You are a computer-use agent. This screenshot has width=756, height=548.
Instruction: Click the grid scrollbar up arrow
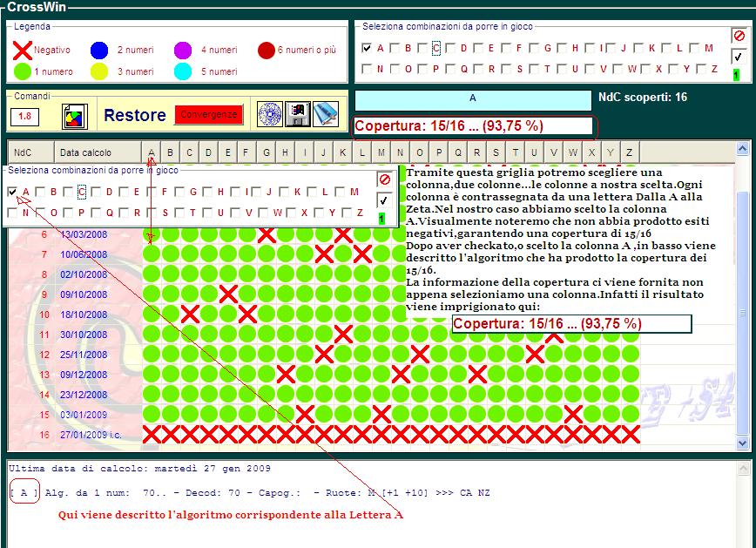point(742,149)
